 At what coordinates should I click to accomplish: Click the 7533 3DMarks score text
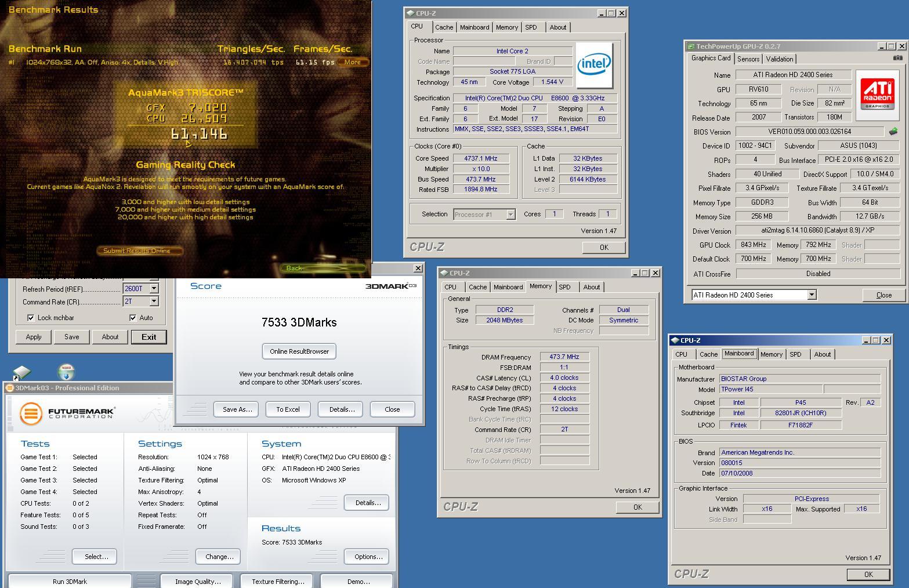pos(299,322)
